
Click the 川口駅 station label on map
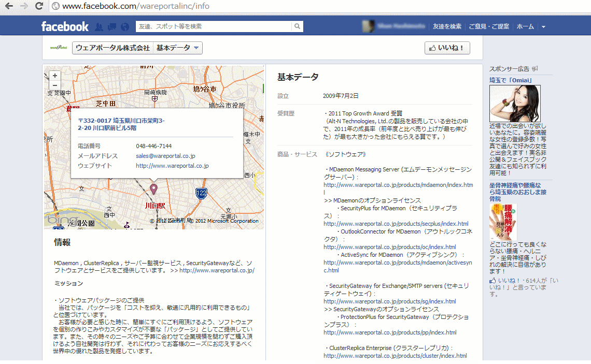click(156, 206)
